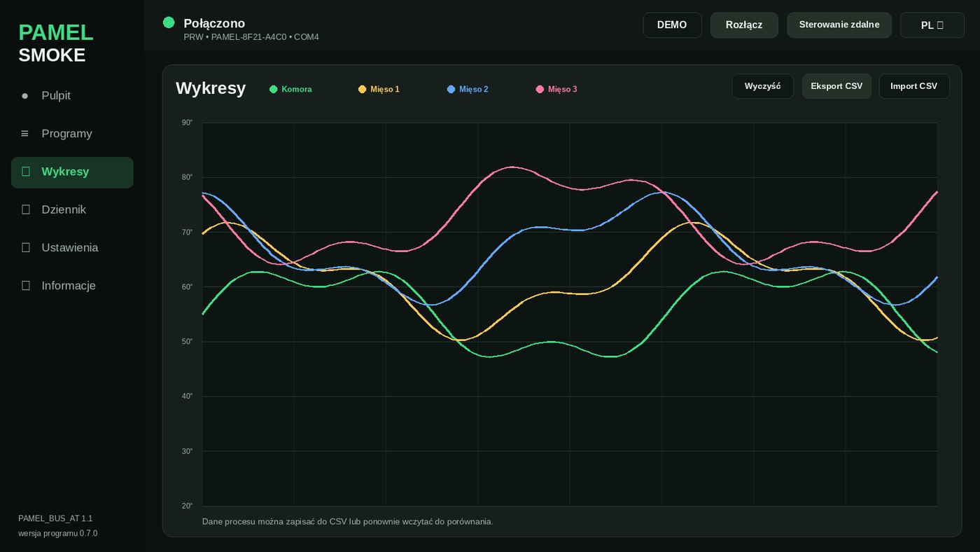Click the pink Mięso 3 legend color dot
The image size is (980, 552).
tap(540, 89)
